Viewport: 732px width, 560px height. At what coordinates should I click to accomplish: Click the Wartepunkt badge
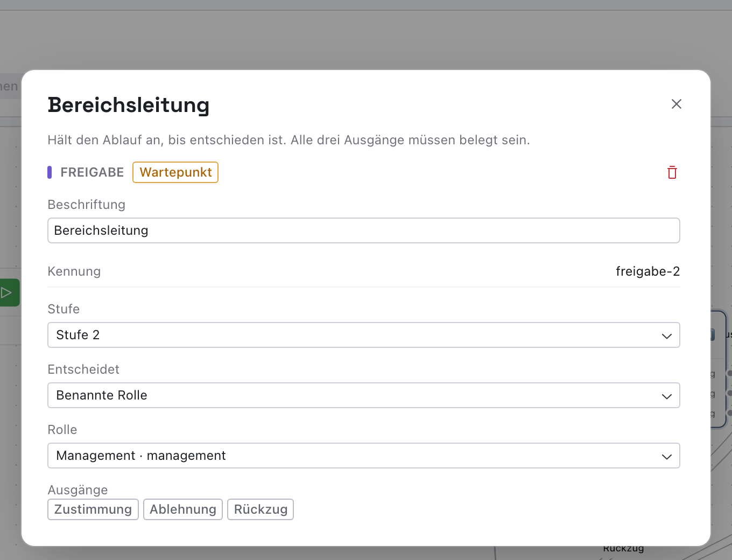pos(175,172)
